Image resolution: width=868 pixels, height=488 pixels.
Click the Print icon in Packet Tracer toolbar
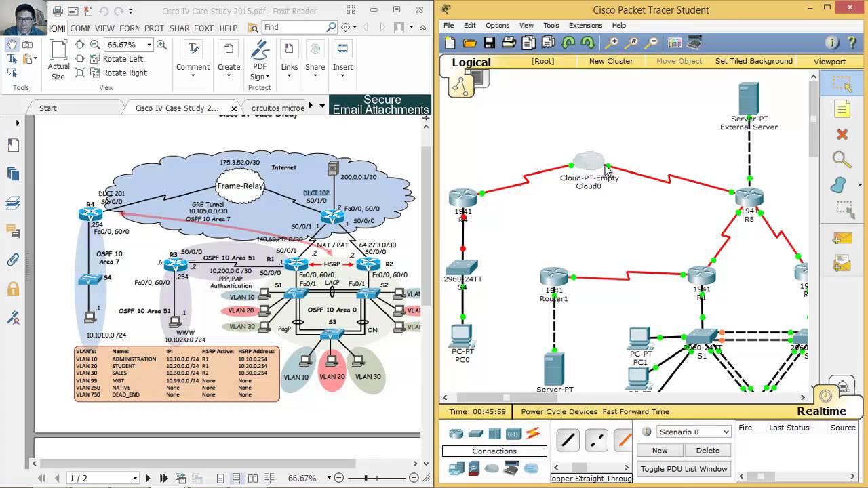(509, 43)
